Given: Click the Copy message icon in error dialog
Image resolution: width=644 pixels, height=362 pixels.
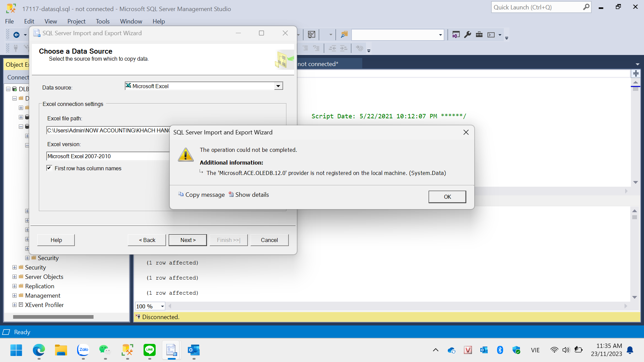Looking at the screenshot, I should click(x=181, y=194).
